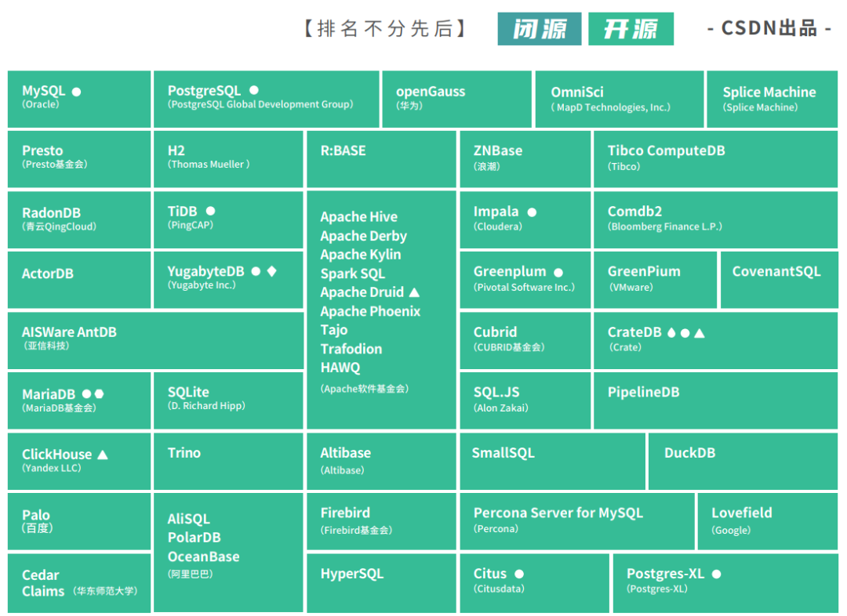847x616 pixels.
Task: Click the Greenplum label
Action: coord(510,272)
